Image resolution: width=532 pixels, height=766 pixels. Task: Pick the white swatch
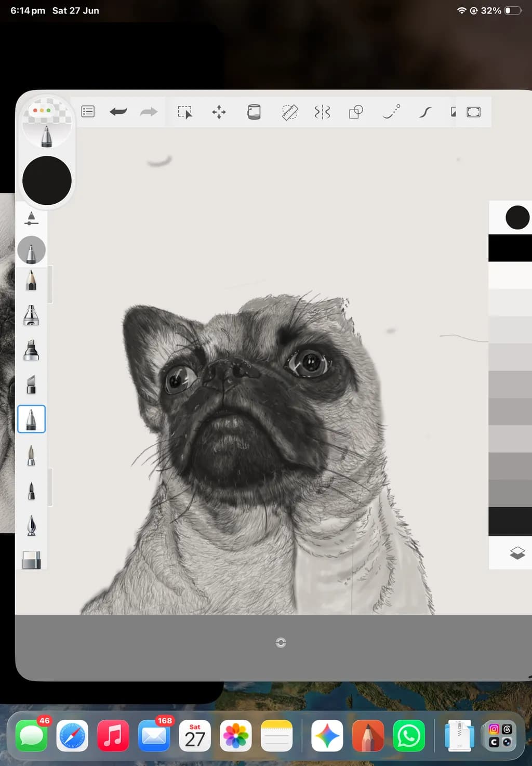(510, 275)
